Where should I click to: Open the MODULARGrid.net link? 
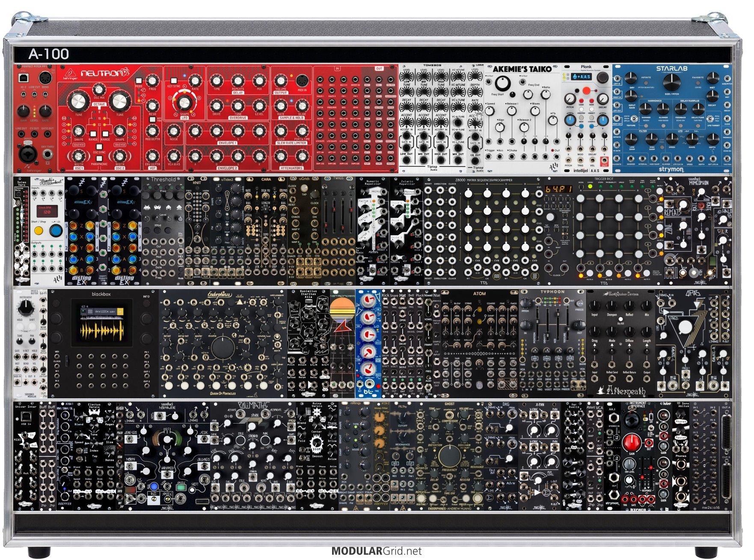tap(377, 551)
